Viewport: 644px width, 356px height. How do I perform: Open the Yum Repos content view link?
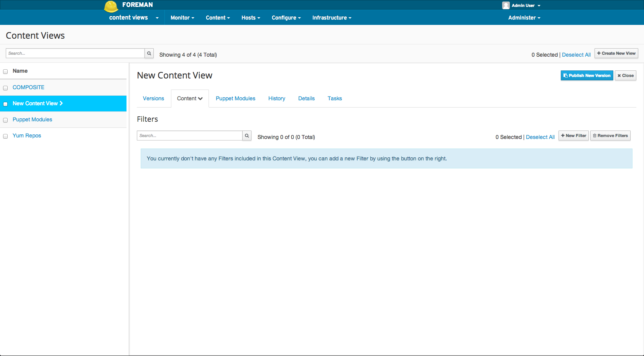pyautogui.click(x=27, y=136)
